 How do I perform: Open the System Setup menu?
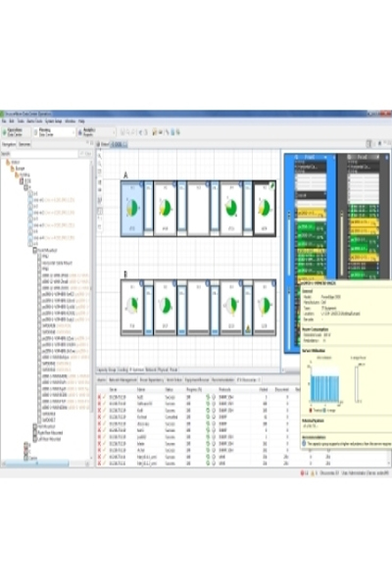pyautogui.click(x=54, y=122)
